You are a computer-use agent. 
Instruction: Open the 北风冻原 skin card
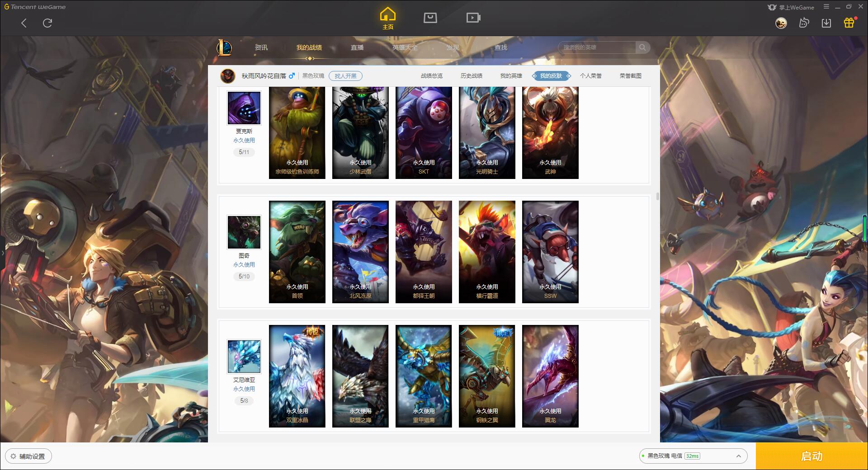(x=360, y=252)
